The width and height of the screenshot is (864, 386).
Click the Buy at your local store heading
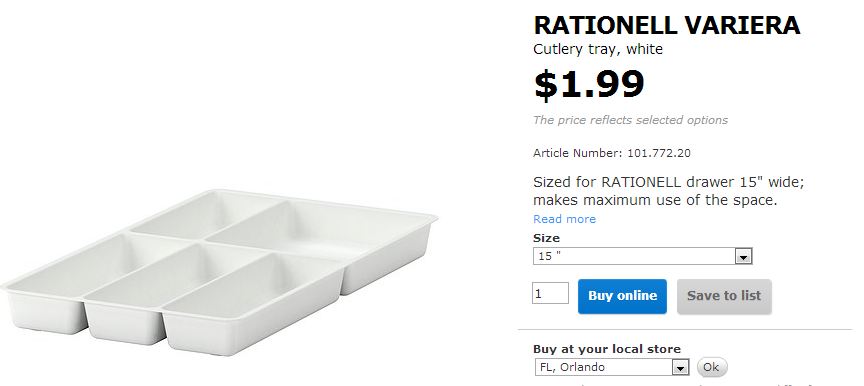tap(607, 349)
